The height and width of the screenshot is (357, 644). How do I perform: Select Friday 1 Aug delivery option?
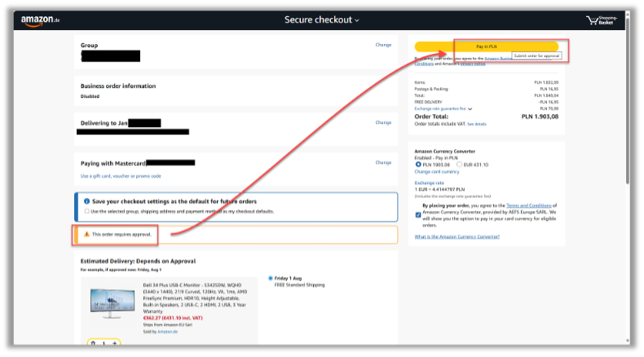coord(271,278)
